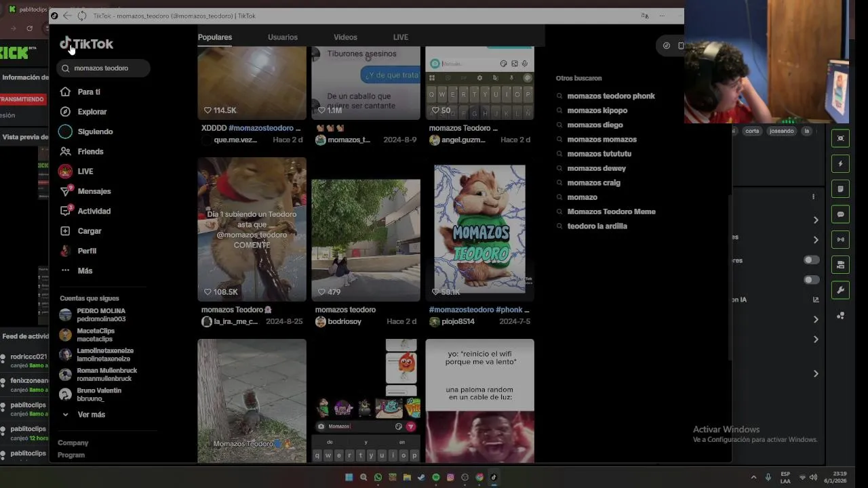868x488 pixels.
Task: Open the chat bubble icon in Kick sidebar
Action: [x=841, y=214]
